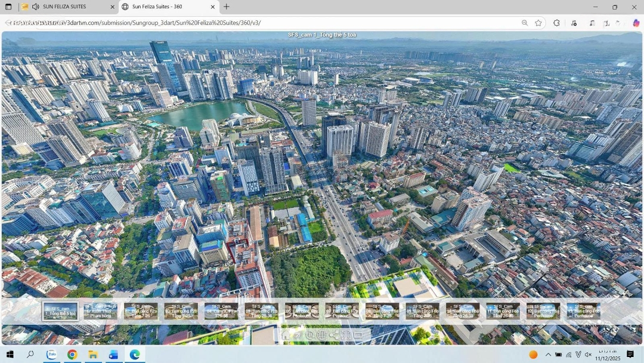Select SFS_cam 1 Tổng thể 5 tòa thumbnail
Viewport: 644px width, 363px height.
click(x=60, y=311)
